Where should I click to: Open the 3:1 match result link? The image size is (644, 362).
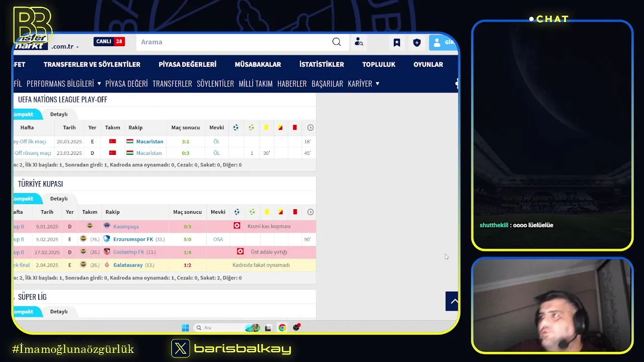[x=186, y=142]
